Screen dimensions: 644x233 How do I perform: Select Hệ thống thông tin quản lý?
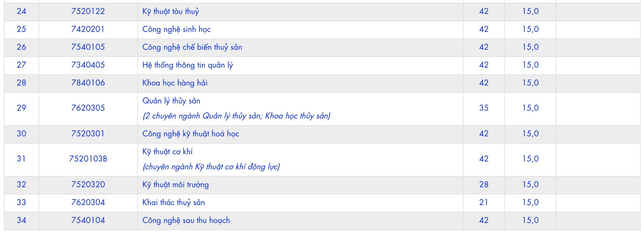(x=187, y=65)
